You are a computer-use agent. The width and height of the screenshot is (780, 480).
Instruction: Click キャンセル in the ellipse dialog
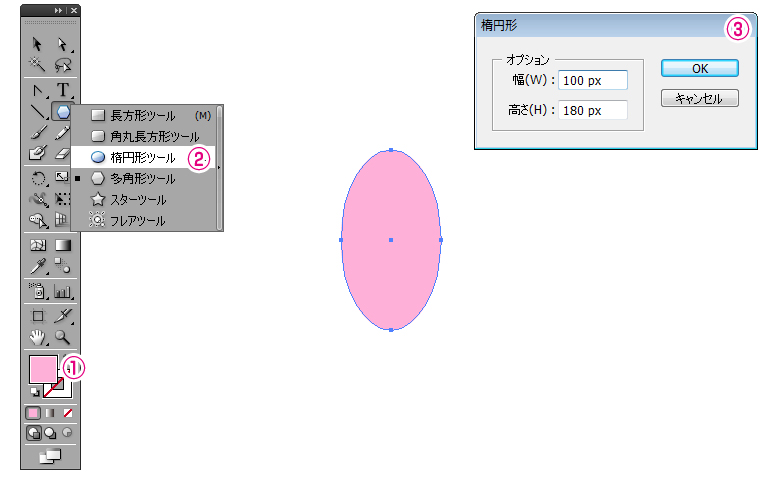pyautogui.click(x=699, y=98)
